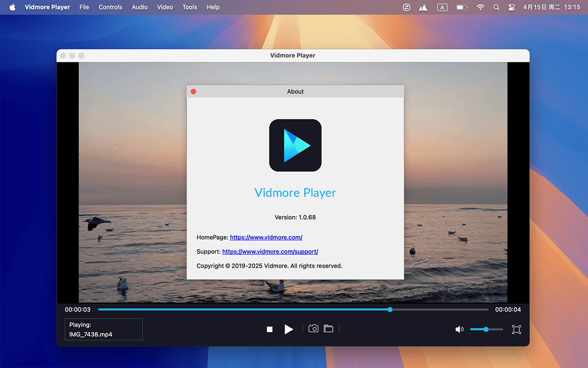The width and height of the screenshot is (588, 368).
Task: Open the snapshot folder icon
Action: [x=328, y=328]
